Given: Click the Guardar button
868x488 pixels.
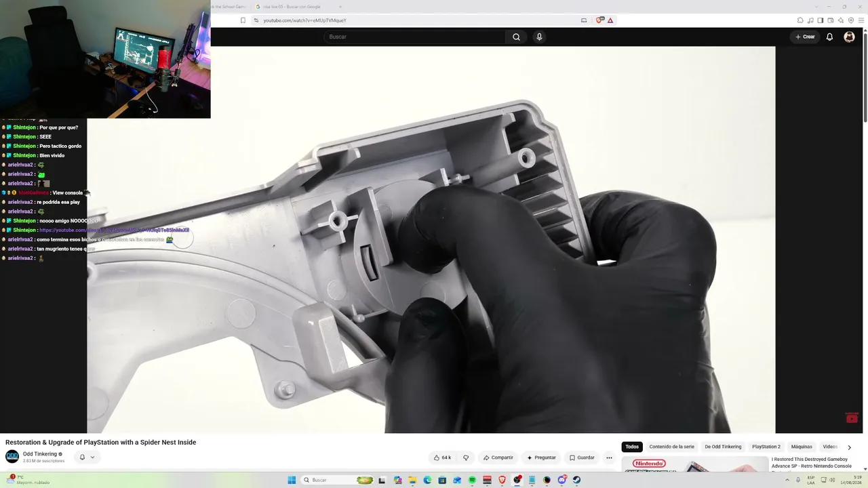Looking at the screenshot, I should (x=582, y=457).
